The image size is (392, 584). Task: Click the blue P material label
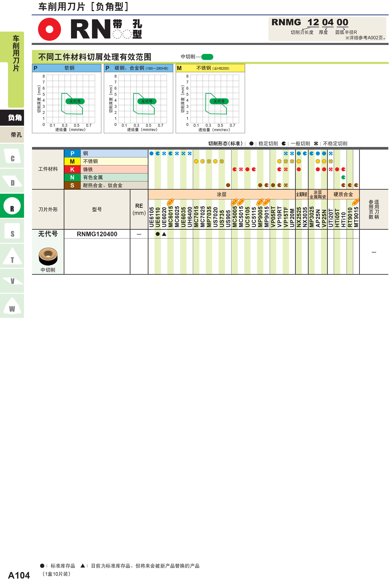tap(72, 153)
